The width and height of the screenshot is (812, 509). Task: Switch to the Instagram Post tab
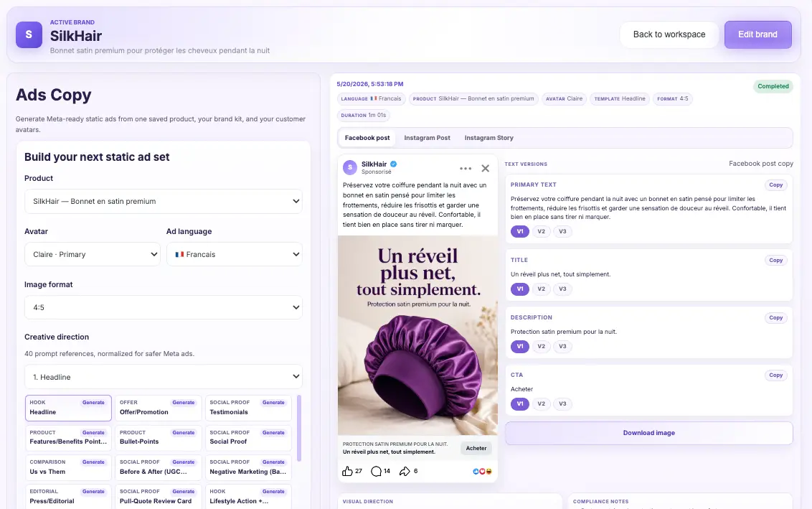[428, 138]
